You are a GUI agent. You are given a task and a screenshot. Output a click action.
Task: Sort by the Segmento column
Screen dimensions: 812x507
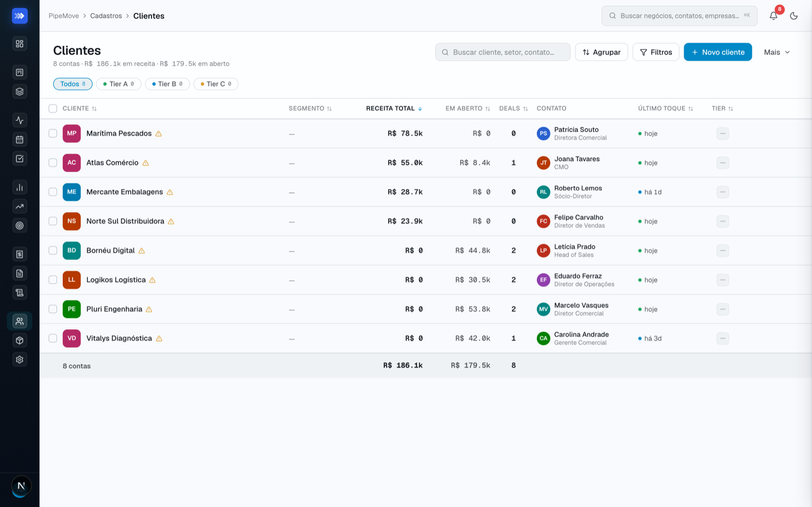(x=310, y=109)
